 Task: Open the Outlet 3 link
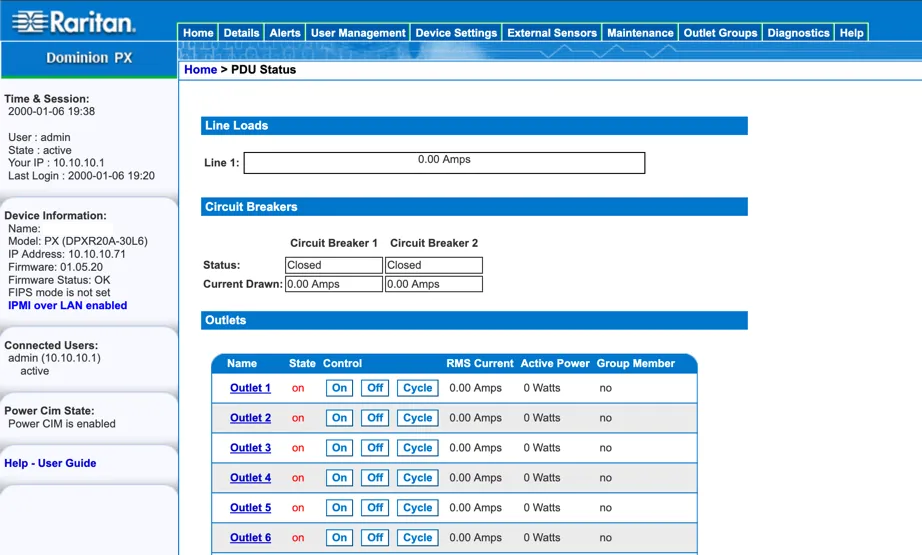(x=250, y=448)
